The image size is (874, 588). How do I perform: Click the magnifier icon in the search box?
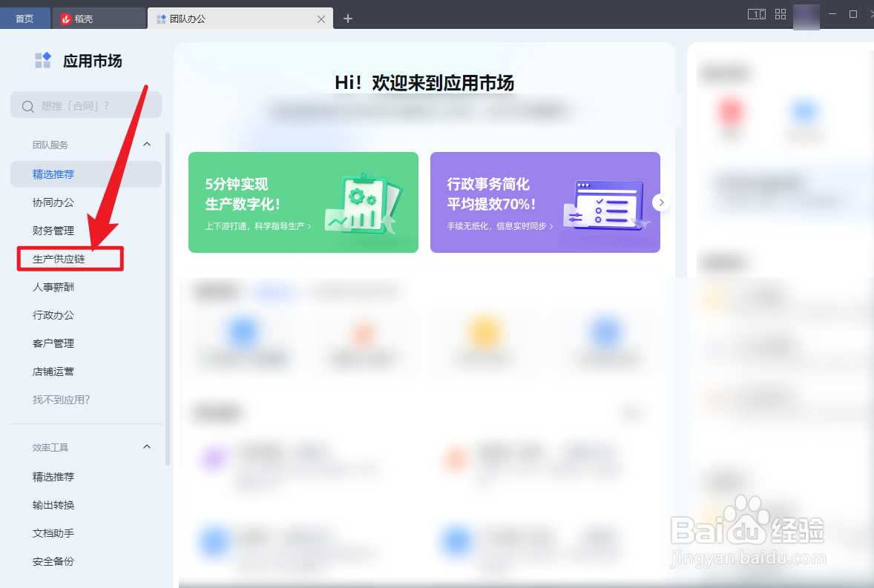coord(27,105)
